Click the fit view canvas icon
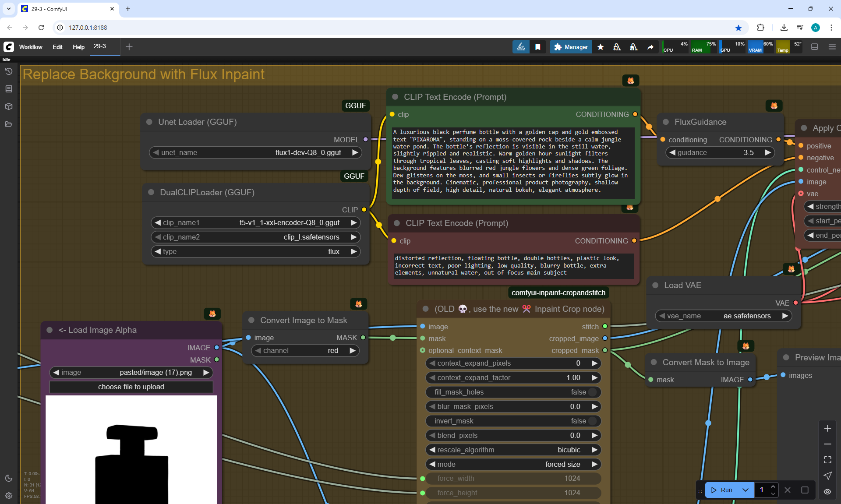 [827, 460]
